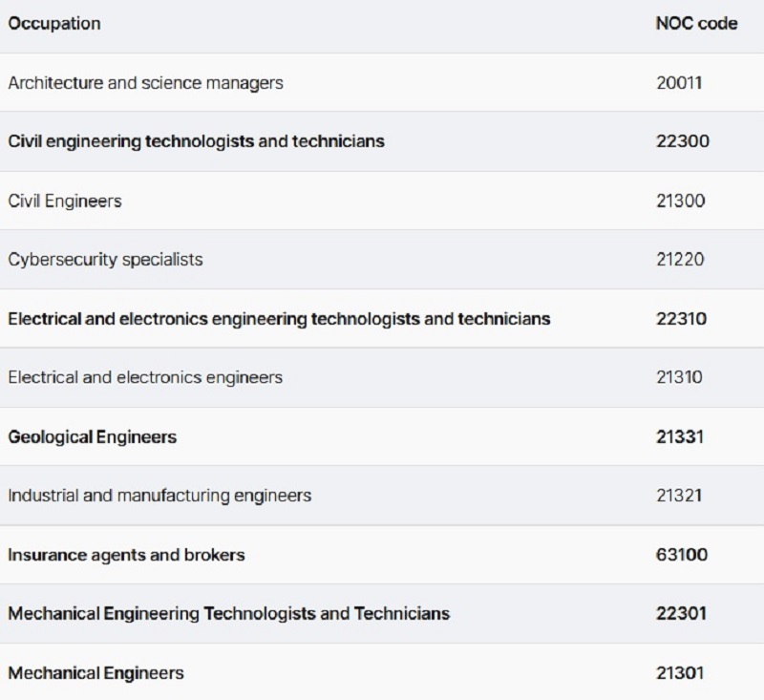Viewport: 764px width, 700px height.
Task: Select Insurance agents and brokers row
Action: (126, 555)
